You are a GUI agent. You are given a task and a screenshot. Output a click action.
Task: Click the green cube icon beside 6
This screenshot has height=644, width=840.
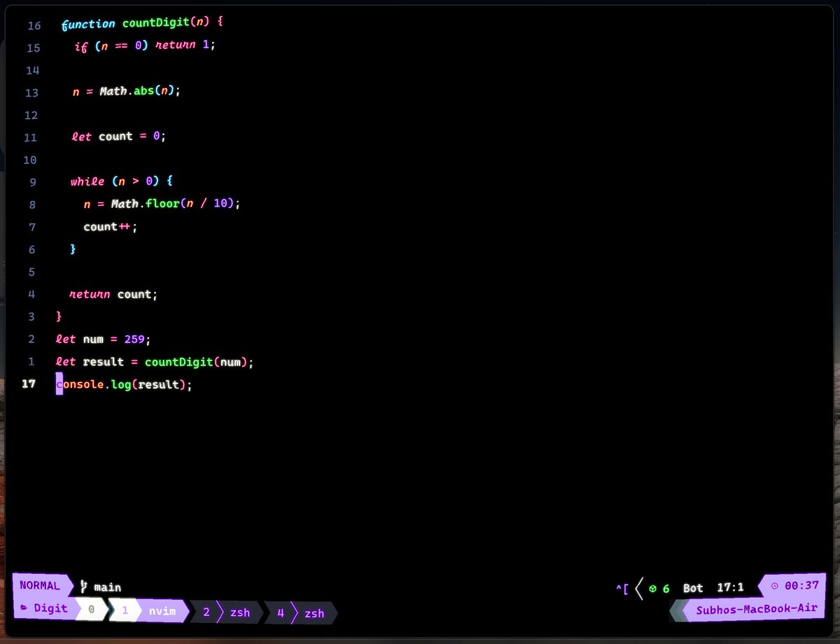[652, 589]
